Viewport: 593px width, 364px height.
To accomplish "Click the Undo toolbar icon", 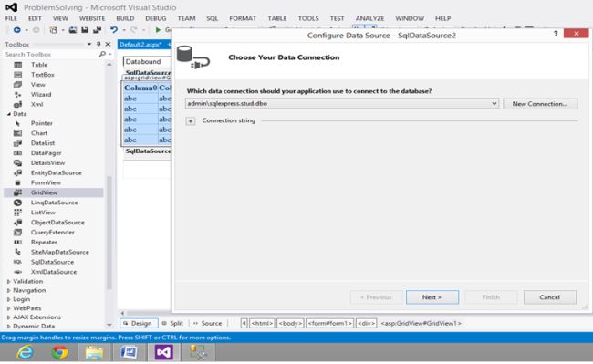I will (113, 30).
